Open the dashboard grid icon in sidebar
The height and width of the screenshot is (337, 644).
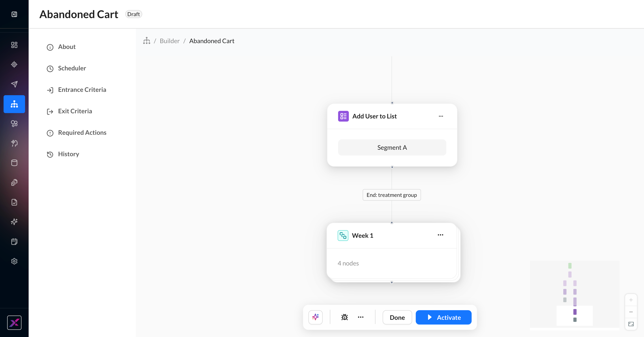(14, 45)
